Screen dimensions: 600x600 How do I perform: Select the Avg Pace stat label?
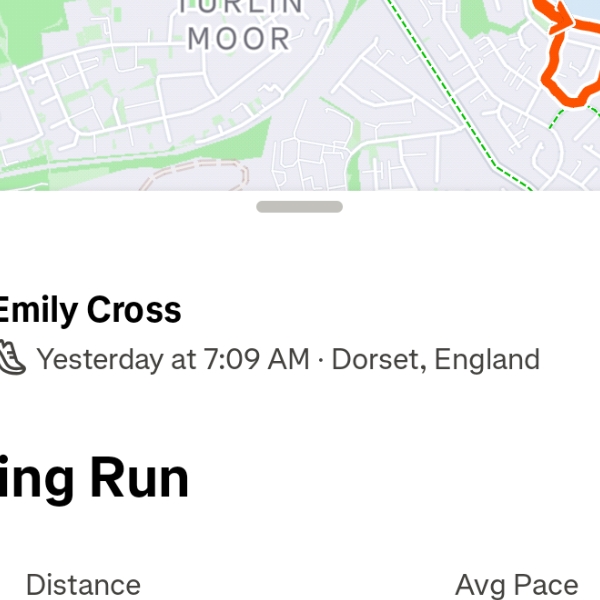tap(516, 585)
